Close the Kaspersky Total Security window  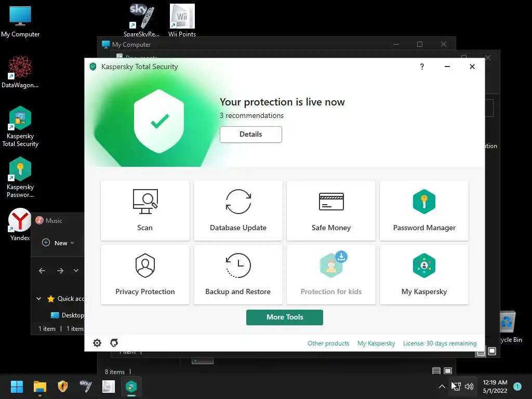pyautogui.click(x=472, y=66)
